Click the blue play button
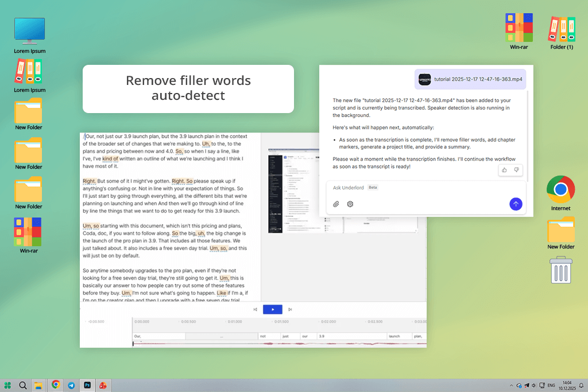The image size is (588, 392). 272,309
